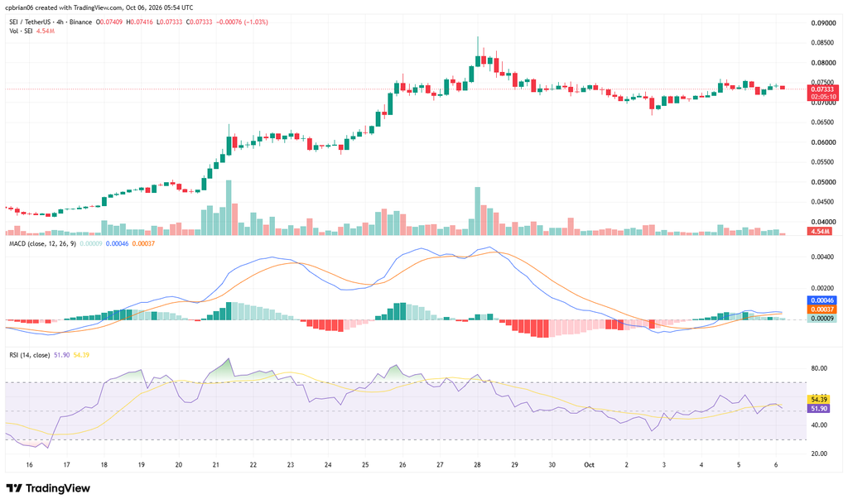Click the Oct label on the date axis
The width and height of the screenshot is (848, 504).
(x=589, y=465)
